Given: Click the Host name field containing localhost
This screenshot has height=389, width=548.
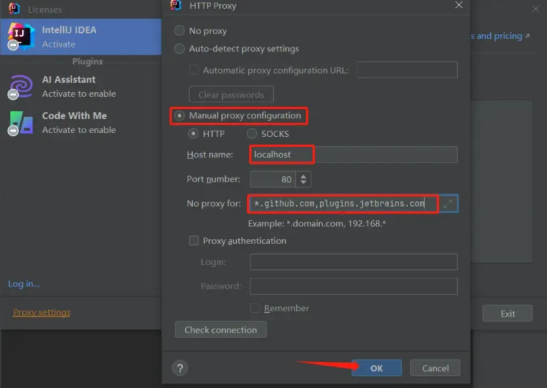Looking at the screenshot, I should coord(353,154).
